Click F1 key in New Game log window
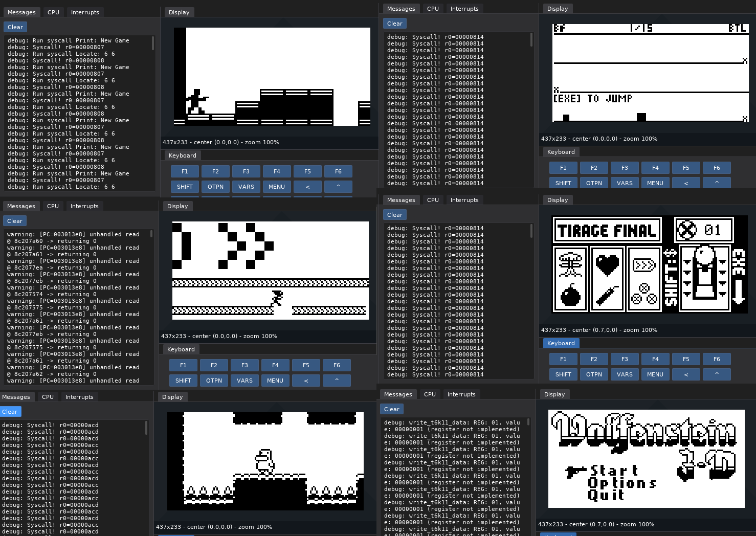This screenshot has height=536, width=756. coord(185,171)
